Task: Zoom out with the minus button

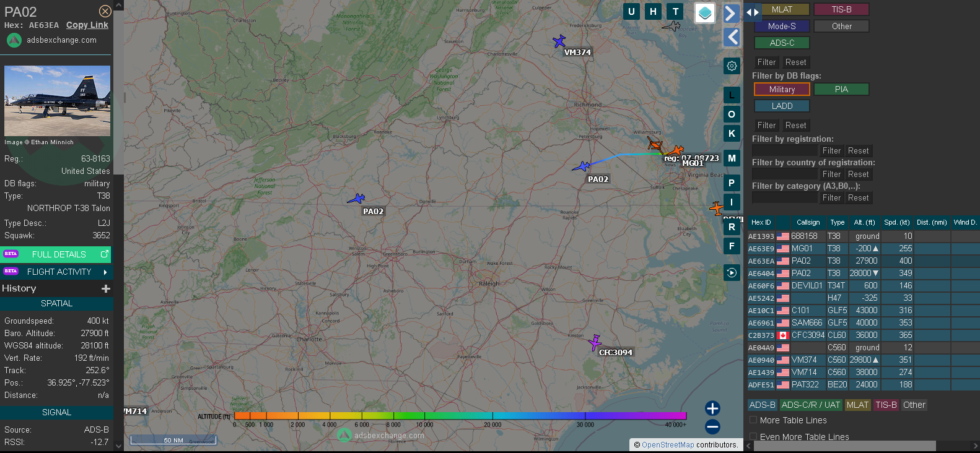Action: point(712,426)
